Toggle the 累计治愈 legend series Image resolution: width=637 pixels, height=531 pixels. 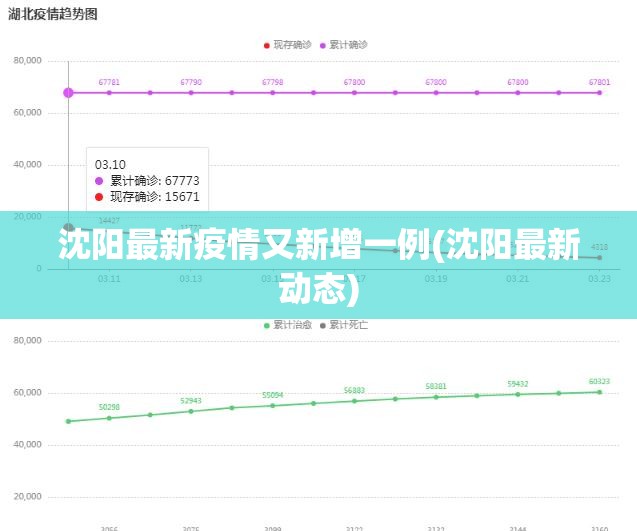click(288, 325)
